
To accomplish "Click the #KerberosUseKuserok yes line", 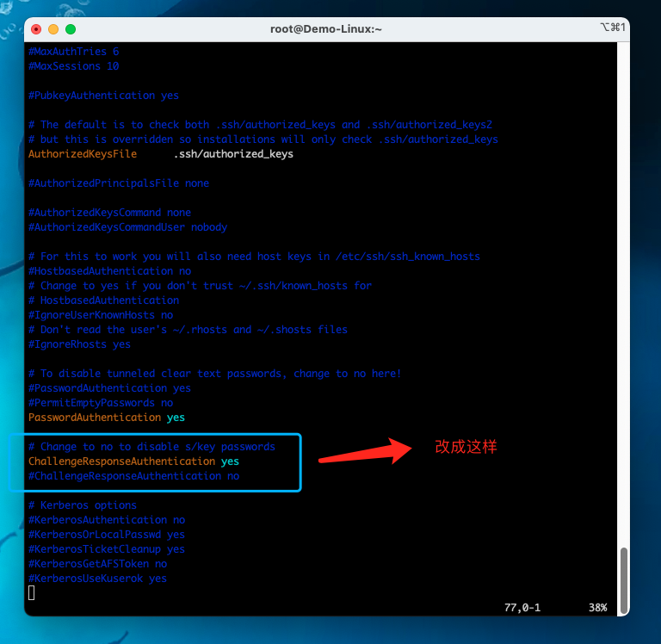I will coord(98,579).
